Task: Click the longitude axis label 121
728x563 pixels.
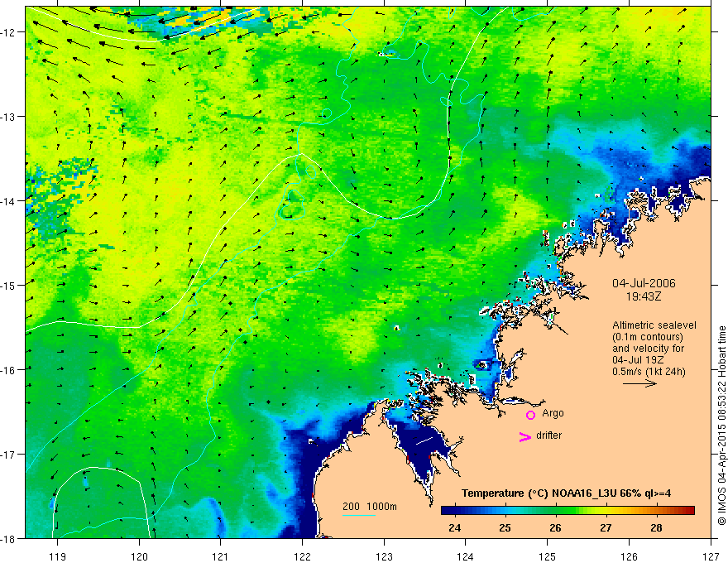Action: click(221, 556)
